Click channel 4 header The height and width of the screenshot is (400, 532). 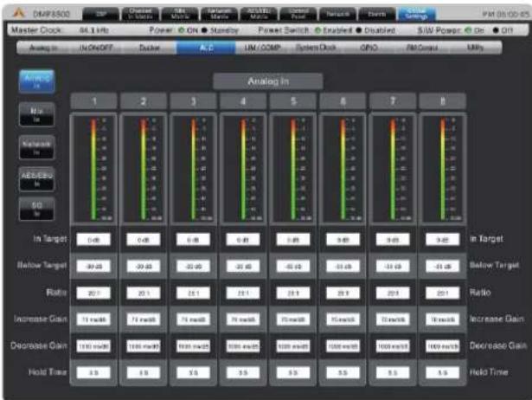(243, 101)
